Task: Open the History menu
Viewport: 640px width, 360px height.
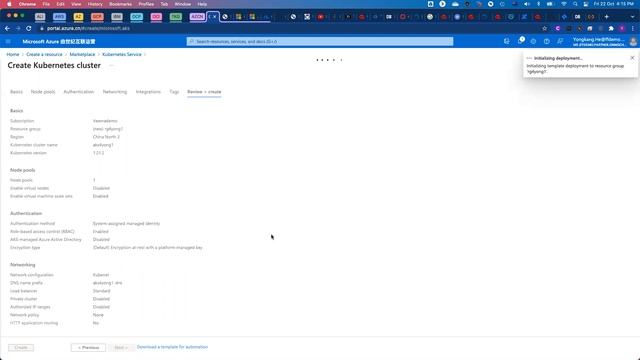Action: (95, 4)
